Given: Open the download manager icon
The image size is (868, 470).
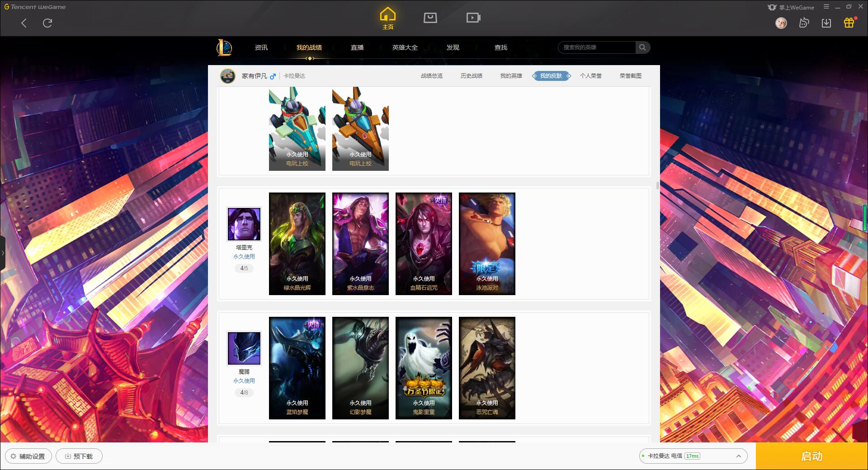Looking at the screenshot, I should [826, 23].
